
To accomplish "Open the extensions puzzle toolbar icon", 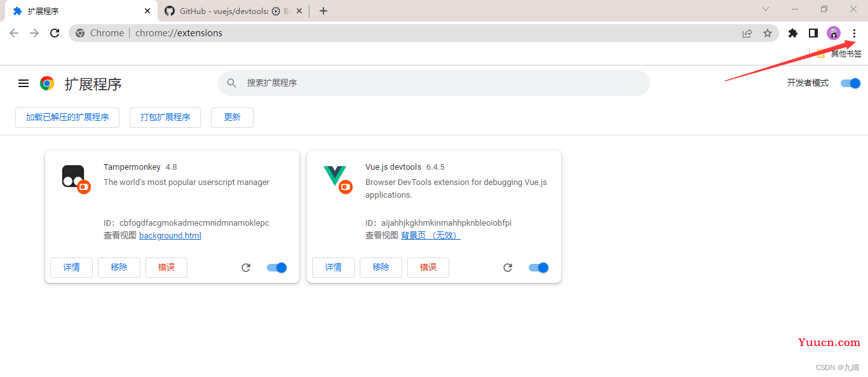I will [x=793, y=33].
